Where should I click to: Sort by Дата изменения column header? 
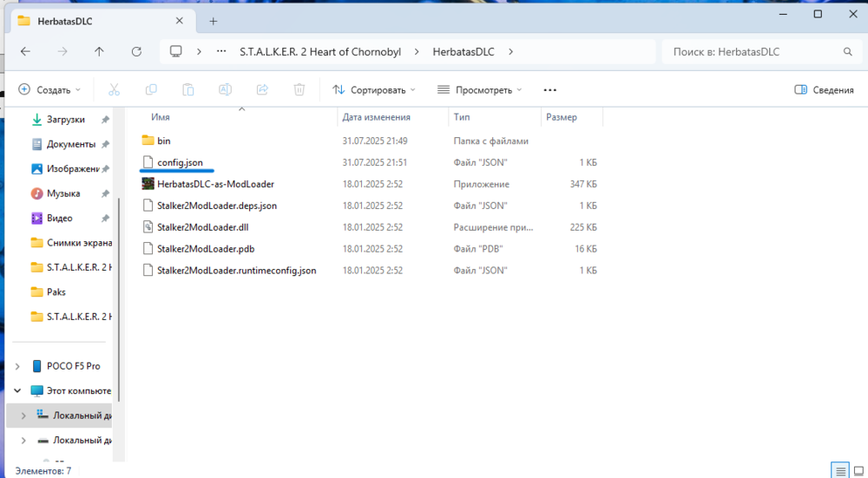[x=375, y=117]
